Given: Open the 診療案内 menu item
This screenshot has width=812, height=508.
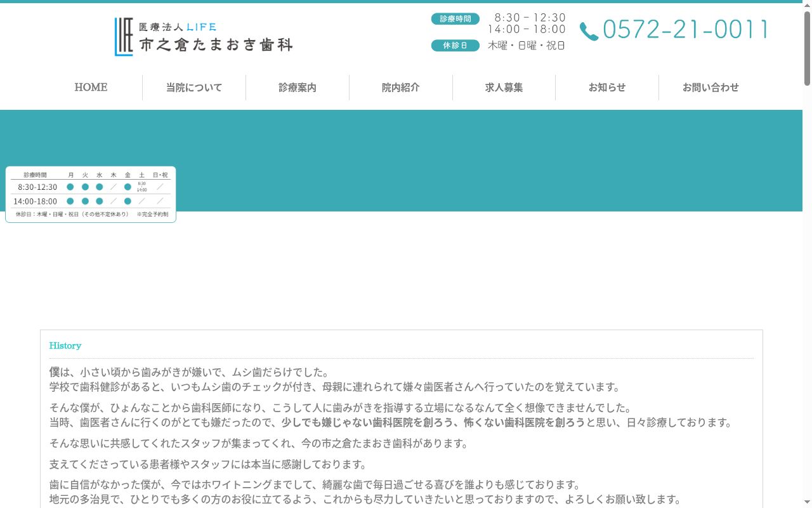Looking at the screenshot, I should (298, 88).
